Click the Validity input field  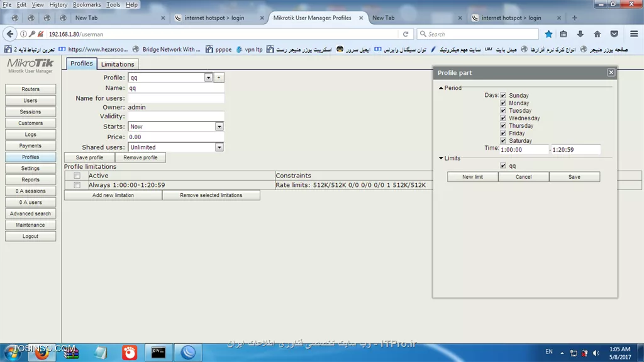click(176, 116)
